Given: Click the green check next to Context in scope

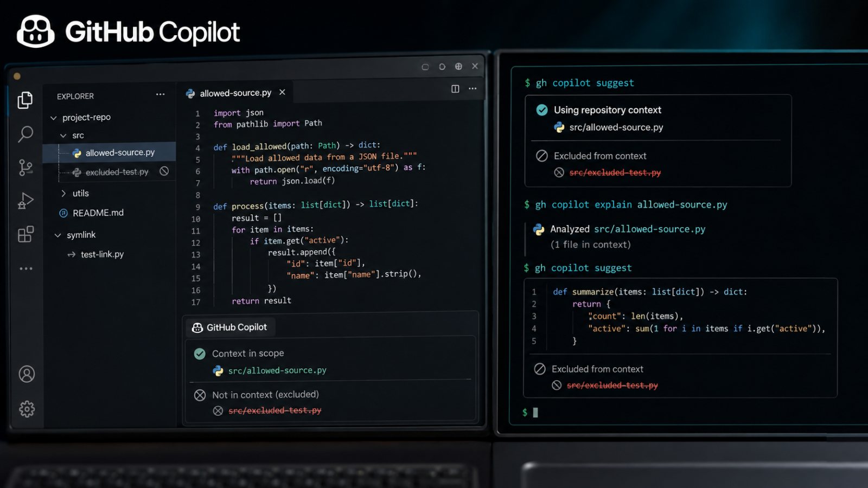Looking at the screenshot, I should click(x=200, y=354).
